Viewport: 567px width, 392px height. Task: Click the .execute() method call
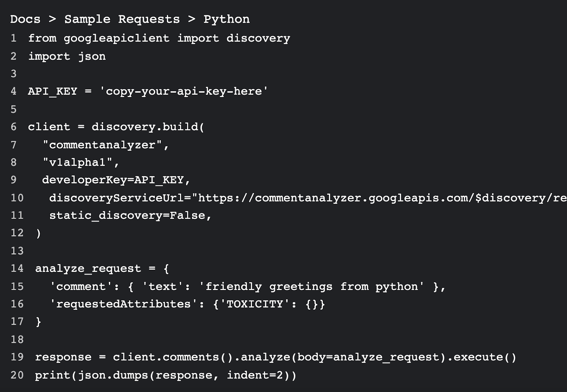(x=481, y=357)
